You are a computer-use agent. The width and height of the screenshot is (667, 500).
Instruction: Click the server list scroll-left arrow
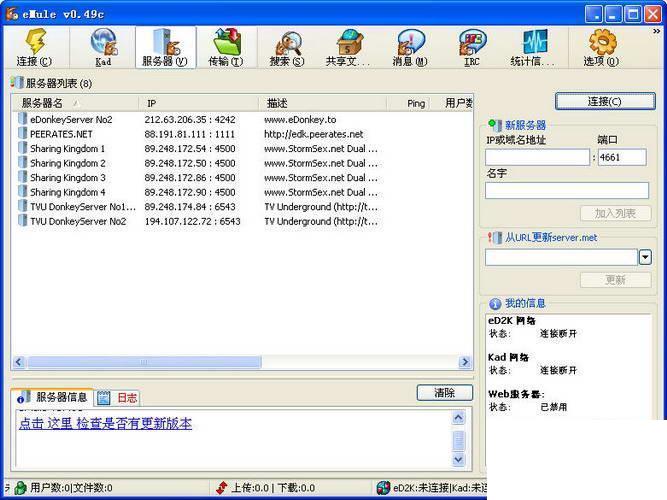[19, 362]
